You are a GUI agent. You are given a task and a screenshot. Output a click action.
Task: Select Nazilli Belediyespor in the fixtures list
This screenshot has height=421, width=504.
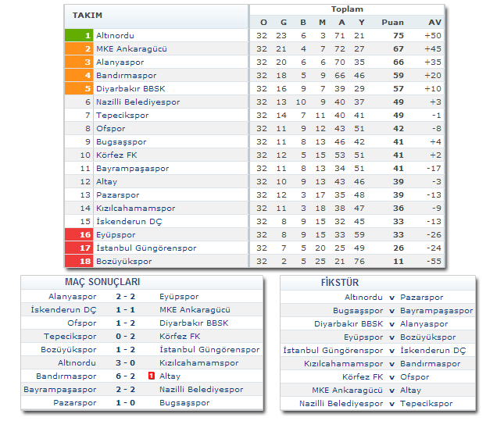(x=341, y=404)
